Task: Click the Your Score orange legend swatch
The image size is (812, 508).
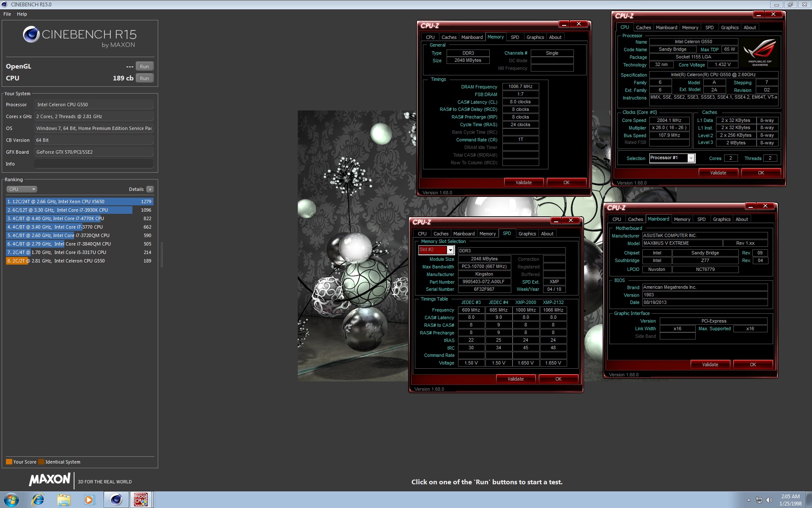Action: (x=9, y=462)
